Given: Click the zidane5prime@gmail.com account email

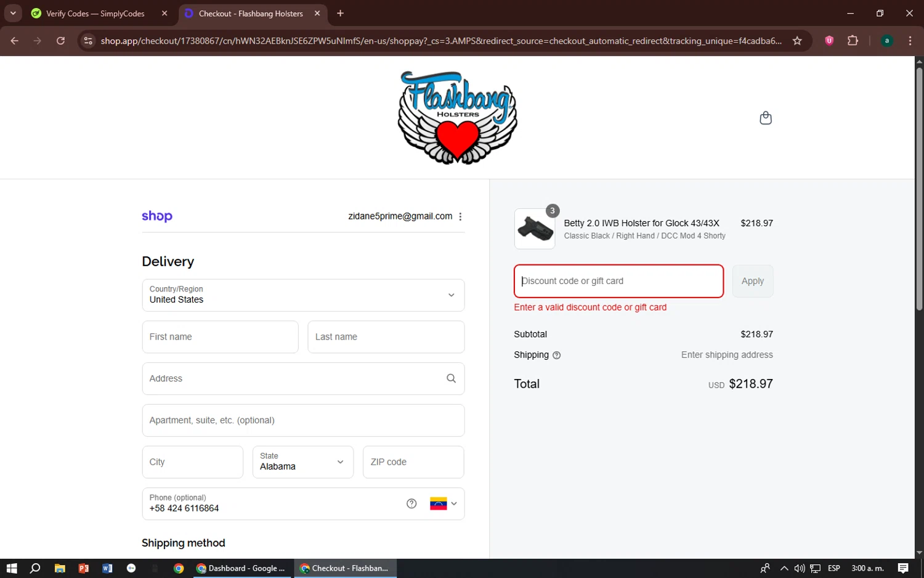Looking at the screenshot, I should coord(400,216).
